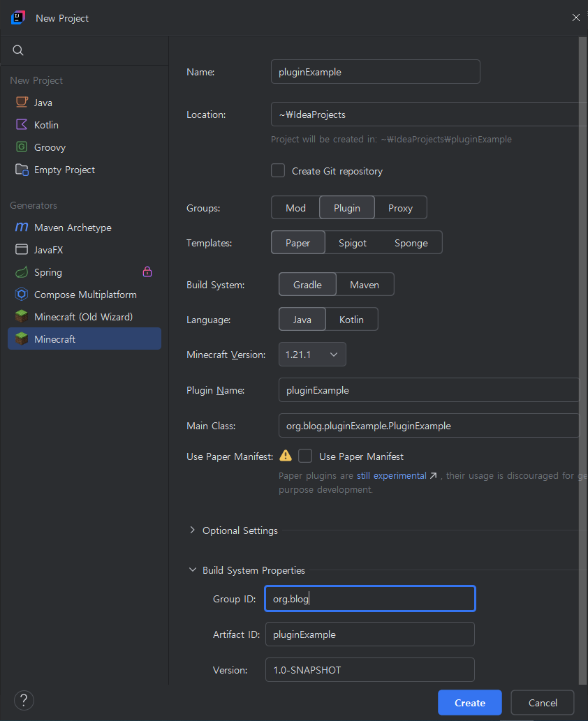Click the yellow warning triangle icon
Screen dimensions: 588x721
[x=286, y=456]
